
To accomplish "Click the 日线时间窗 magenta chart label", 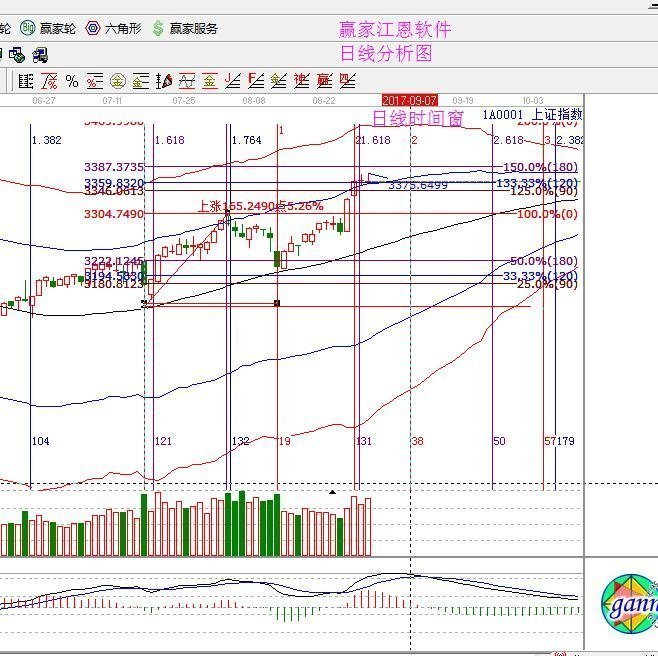I will [418, 118].
